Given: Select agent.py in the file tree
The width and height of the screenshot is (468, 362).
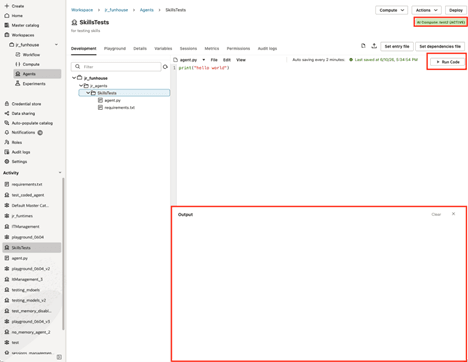Looking at the screenshot, I should 109,100.
